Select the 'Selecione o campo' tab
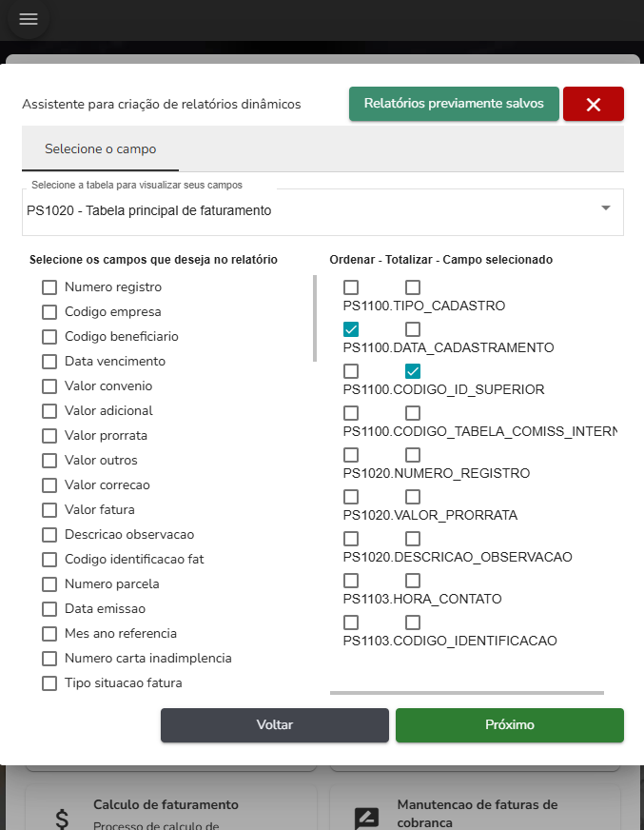644x830 pixels. pyautogui.click(x=100, y=149)
